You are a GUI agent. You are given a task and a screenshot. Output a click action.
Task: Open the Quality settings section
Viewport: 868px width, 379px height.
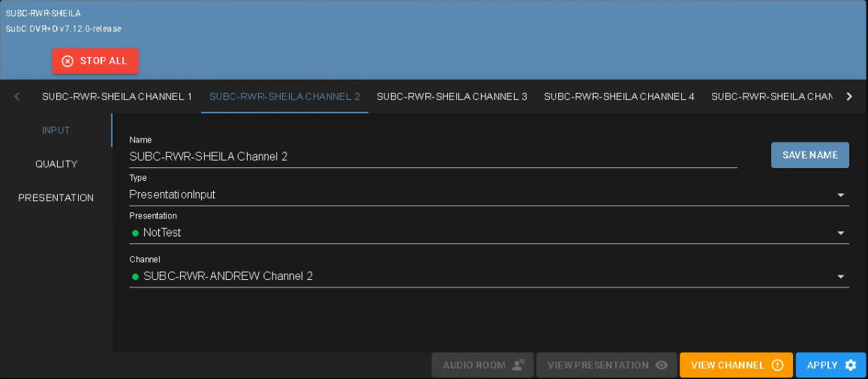tap(56, 164)
